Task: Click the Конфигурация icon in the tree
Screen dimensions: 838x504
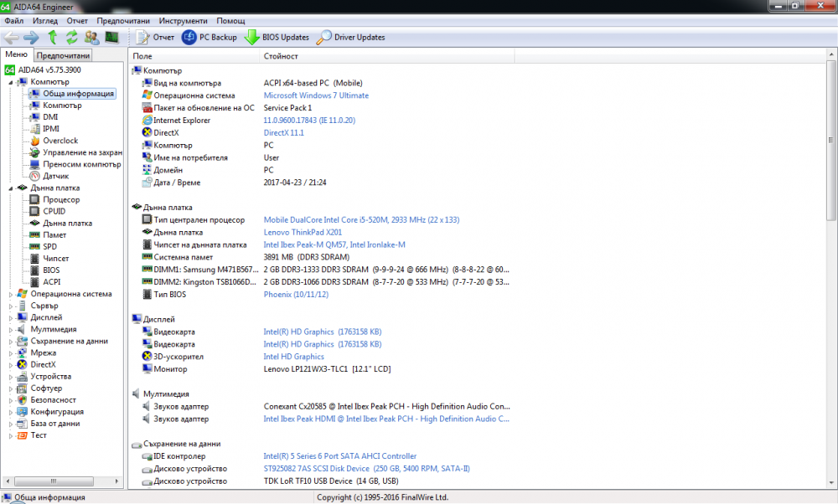Action: 22,412
